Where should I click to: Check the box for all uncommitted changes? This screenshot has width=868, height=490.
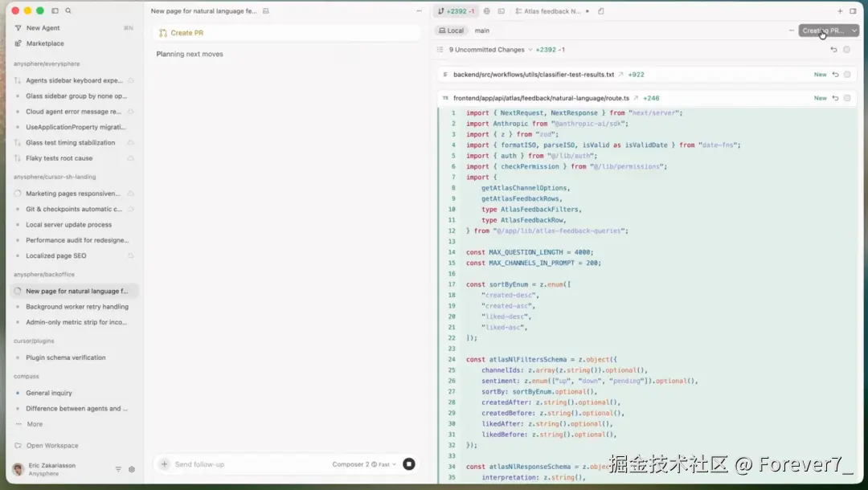pos(846,50)
